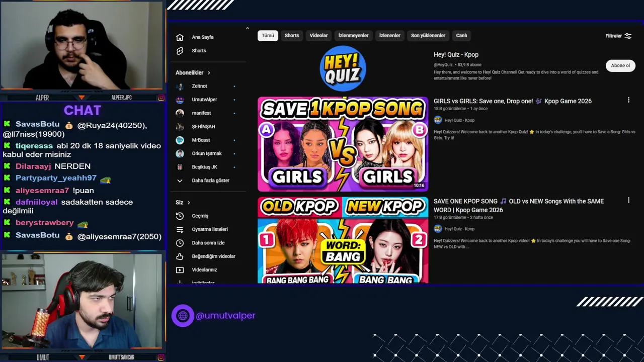This screenshot has width=644, height=362.
Task: Select the Son yüklenenler filter chip
Action: coord(428,36)
